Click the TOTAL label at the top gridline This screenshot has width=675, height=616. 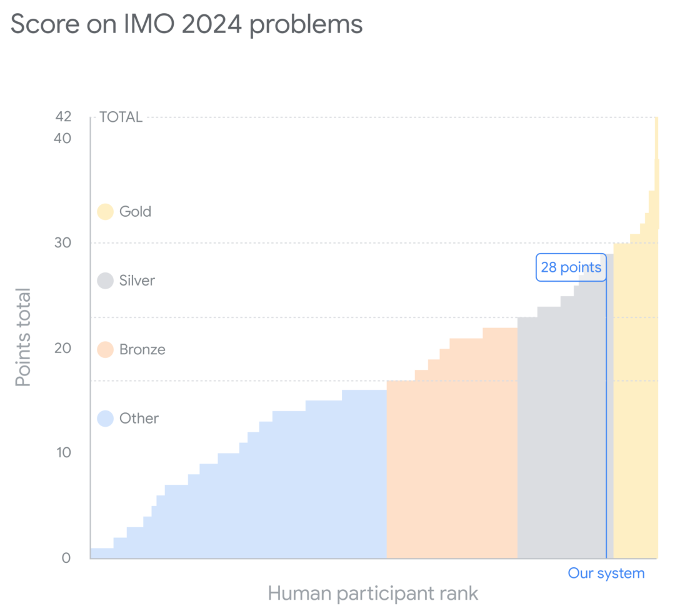pyautogui.click(x=121, y=117)
